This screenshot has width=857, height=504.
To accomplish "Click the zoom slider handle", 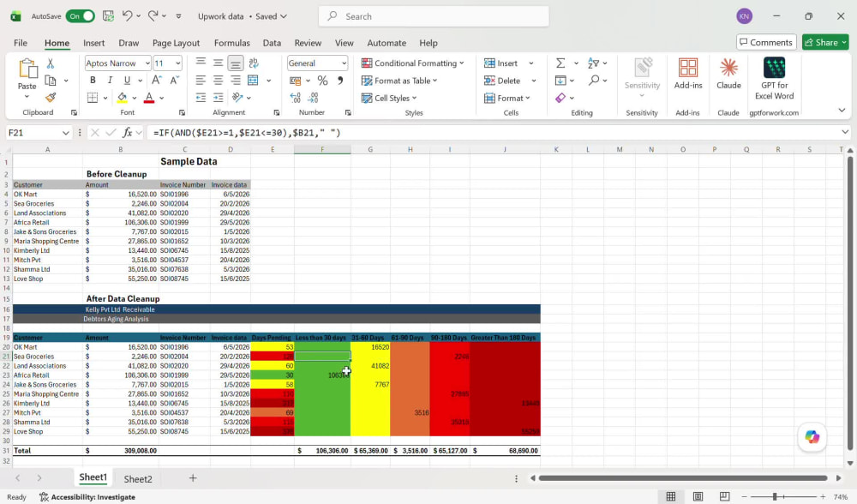I will pyautogui.click(x=775, y=496).
